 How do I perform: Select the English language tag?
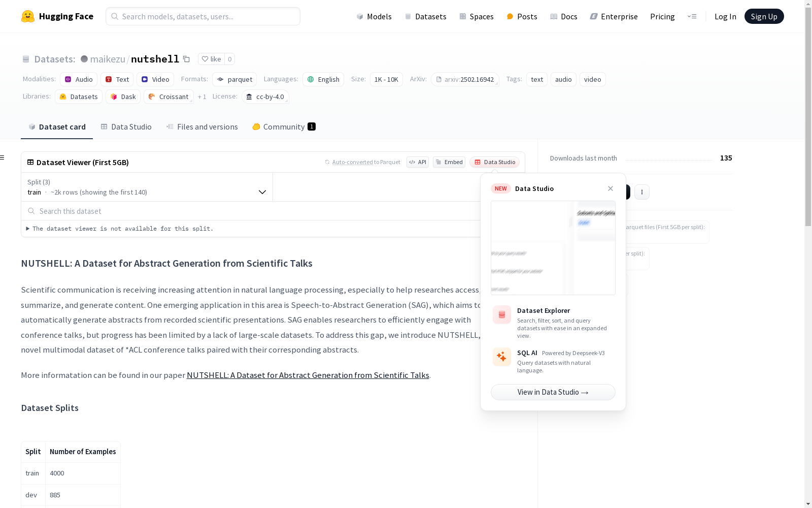point(323,79)
